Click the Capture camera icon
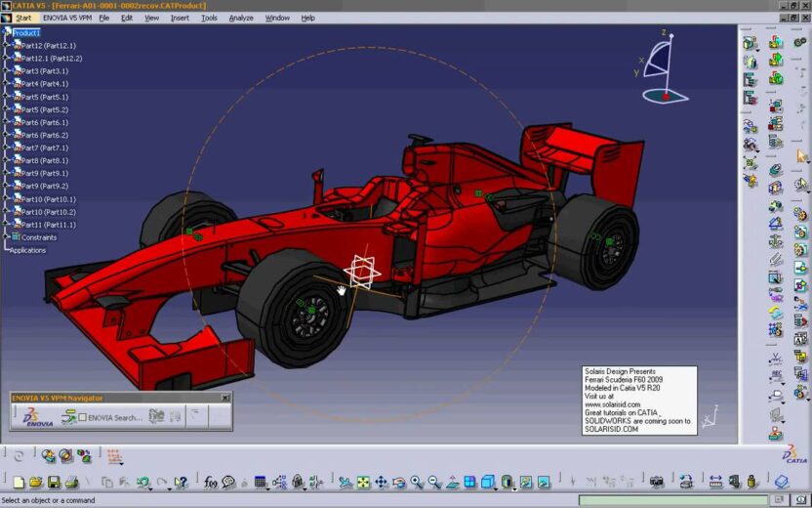Image resolution: width=812 pixels, height=508 pixels. (656, 482)
